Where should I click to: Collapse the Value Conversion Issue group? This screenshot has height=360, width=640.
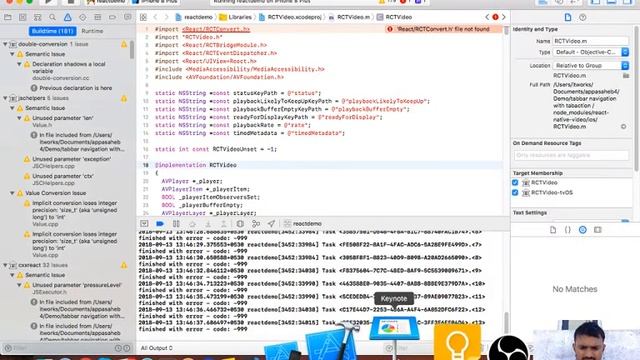click(12, 193)
